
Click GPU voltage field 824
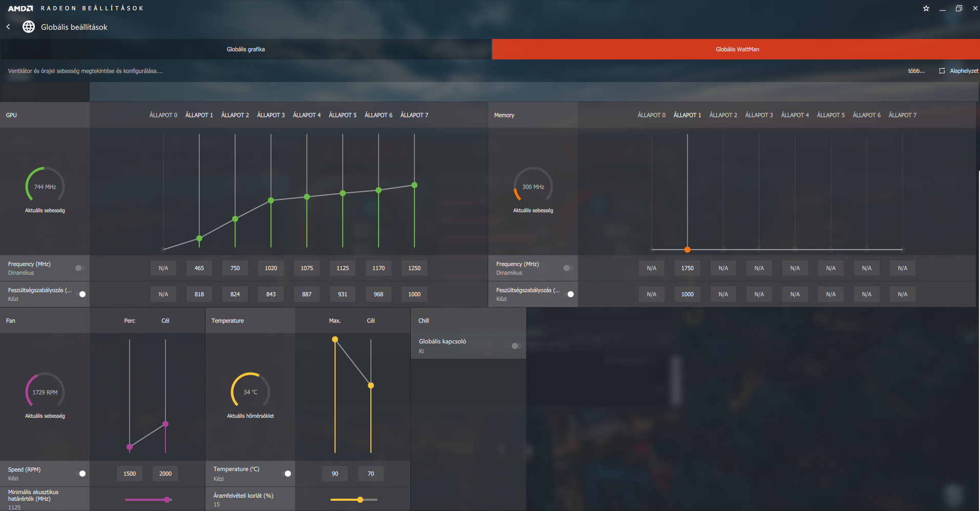tap(235, 294)
